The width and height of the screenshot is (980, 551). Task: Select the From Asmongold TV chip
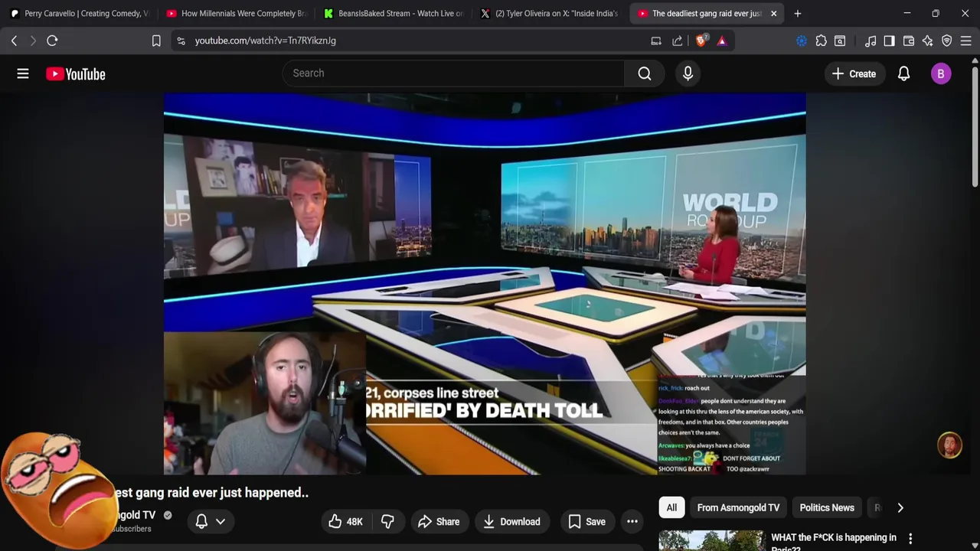[x=738, y=507]
